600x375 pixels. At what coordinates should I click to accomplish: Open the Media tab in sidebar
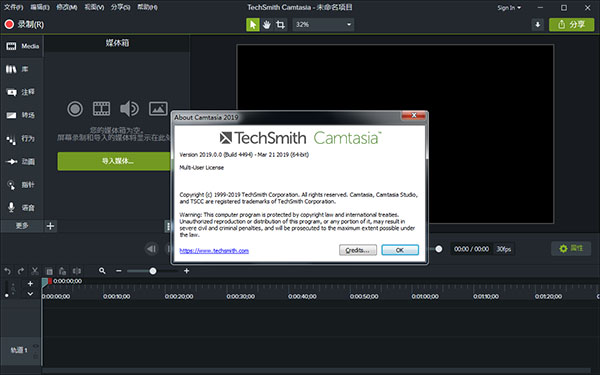pyautogui.click(x=22, y=46)
